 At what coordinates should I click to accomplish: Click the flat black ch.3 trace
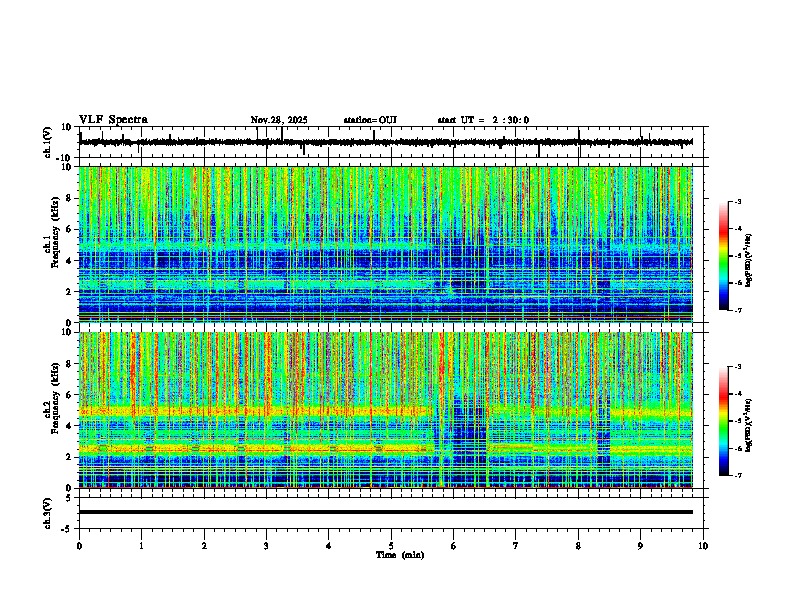point(386,512)
